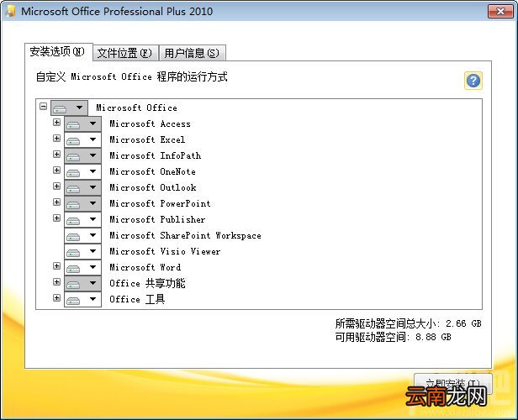Open install option dropdown for SharePoint Workspace

[x=82, y=235]
